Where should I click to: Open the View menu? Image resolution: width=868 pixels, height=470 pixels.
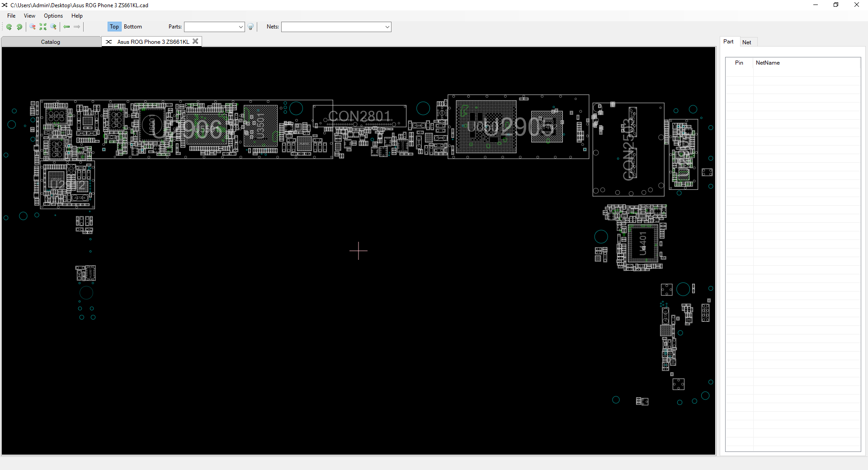(x=29, y=16)
